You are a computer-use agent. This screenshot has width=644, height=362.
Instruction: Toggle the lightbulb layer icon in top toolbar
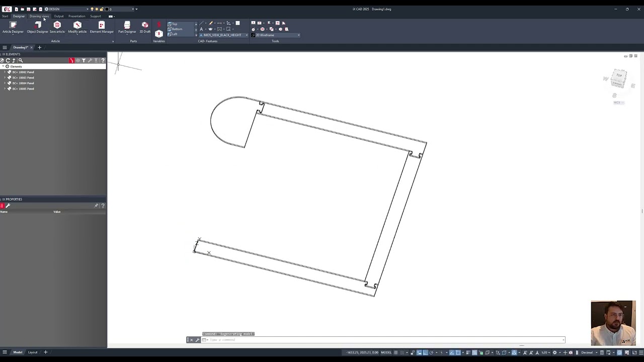[x=92, y=9]
